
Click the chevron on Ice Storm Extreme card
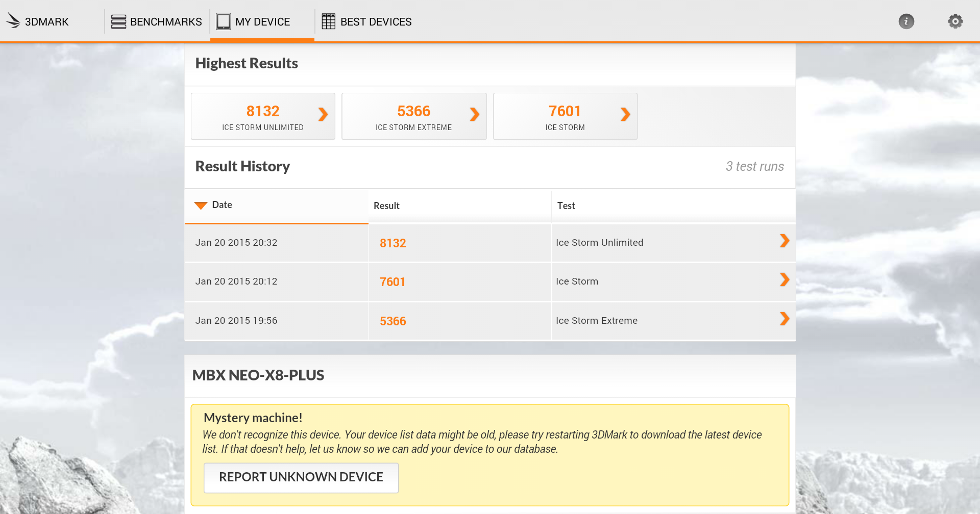(x=475, y=114)
